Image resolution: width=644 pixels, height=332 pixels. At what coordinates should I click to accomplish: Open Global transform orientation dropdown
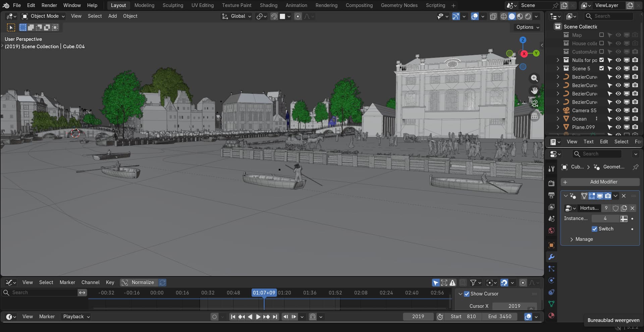coord(236,16)
